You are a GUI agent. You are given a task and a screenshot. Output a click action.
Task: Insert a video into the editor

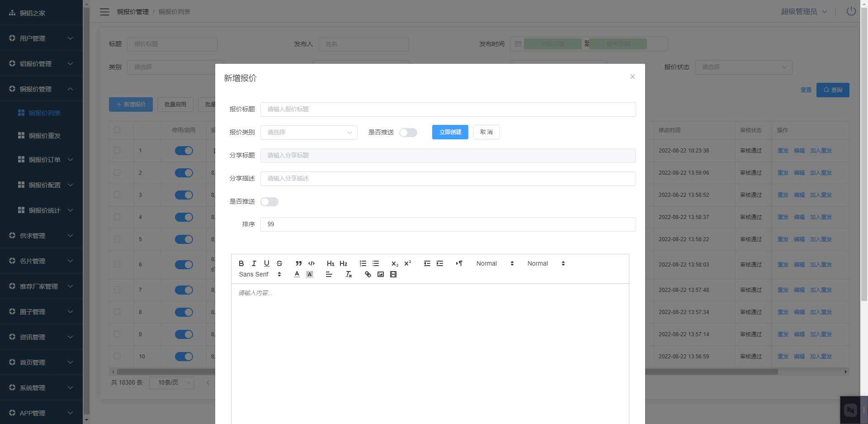point(393,274)
